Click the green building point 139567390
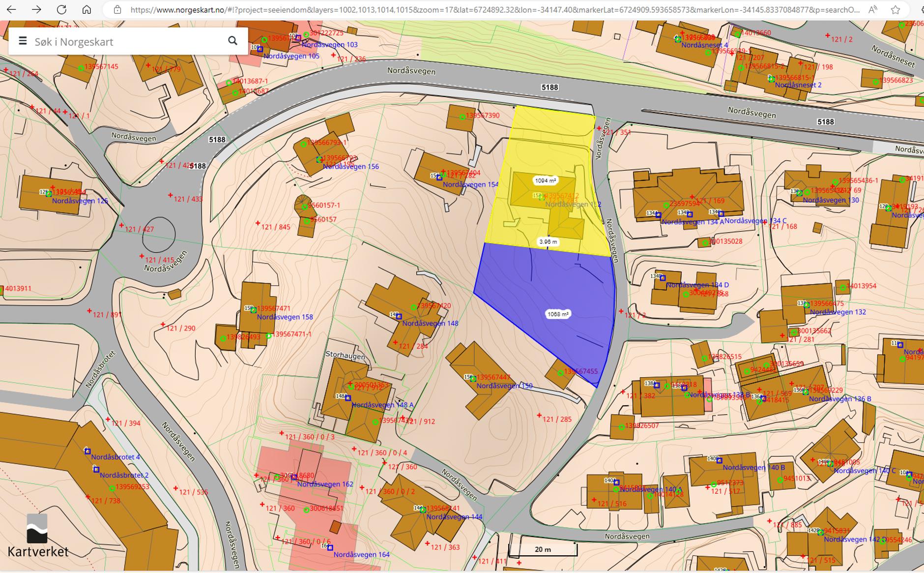Screen dimensions: 924x573 462,117
